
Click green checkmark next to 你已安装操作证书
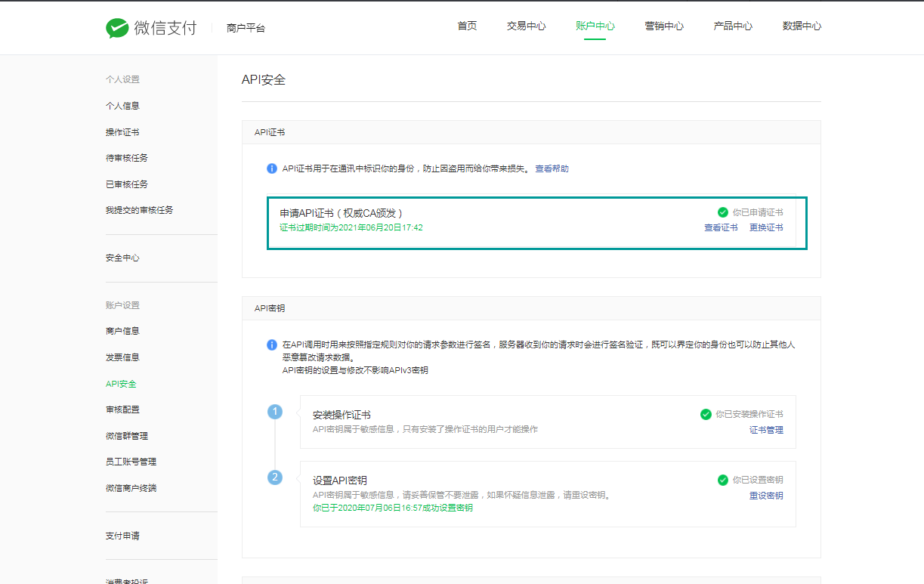(x=706, y=414)
